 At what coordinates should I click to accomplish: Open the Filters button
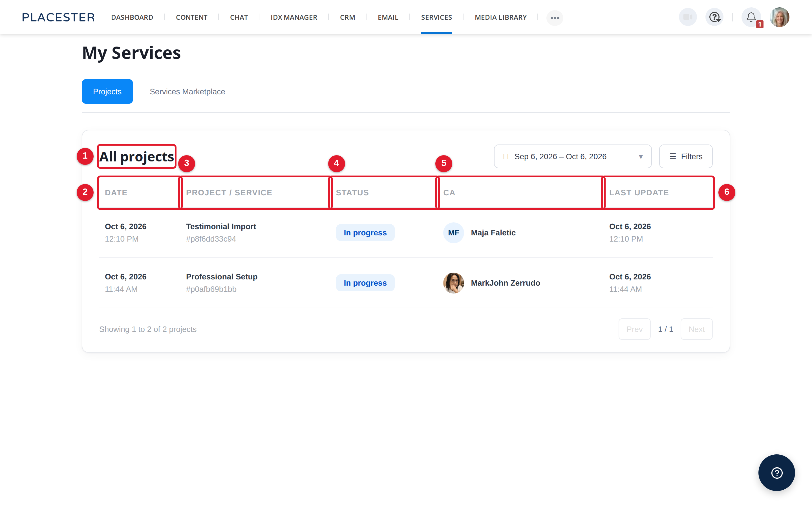(x=685, y=156)
